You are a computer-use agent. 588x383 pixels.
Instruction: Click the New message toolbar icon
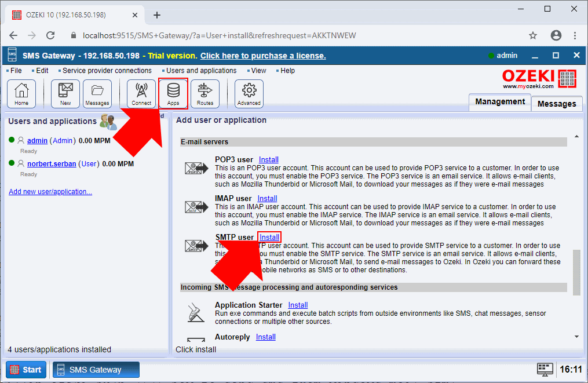[x=65, y=94]
